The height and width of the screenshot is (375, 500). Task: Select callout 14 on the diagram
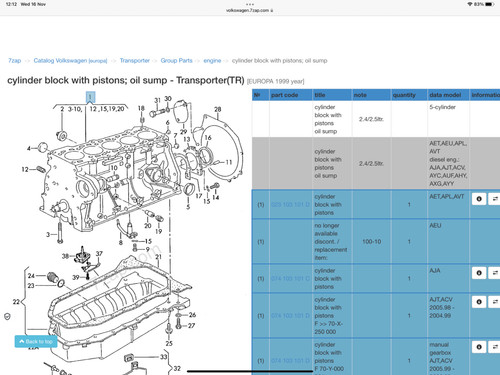(x=216, y=197)
